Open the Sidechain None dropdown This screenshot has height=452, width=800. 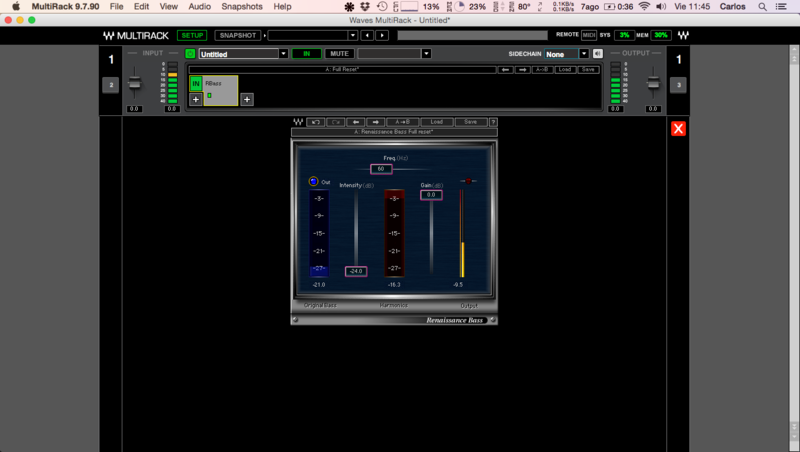click(x=584, y=54)
